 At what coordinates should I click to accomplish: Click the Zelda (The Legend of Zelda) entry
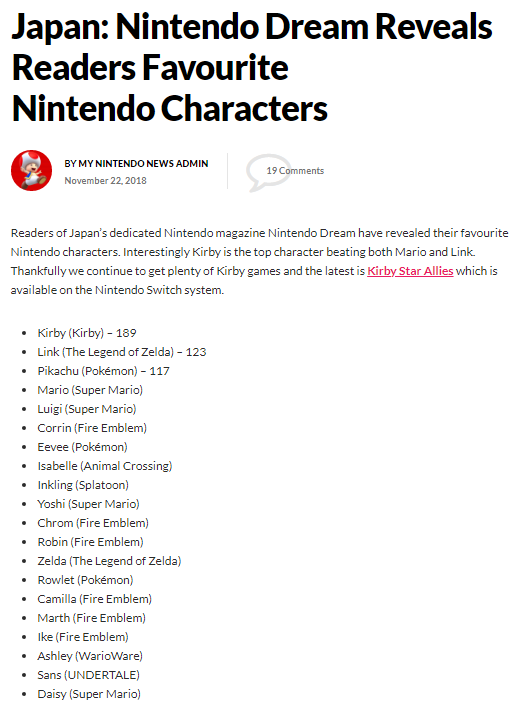click(109, 561)
